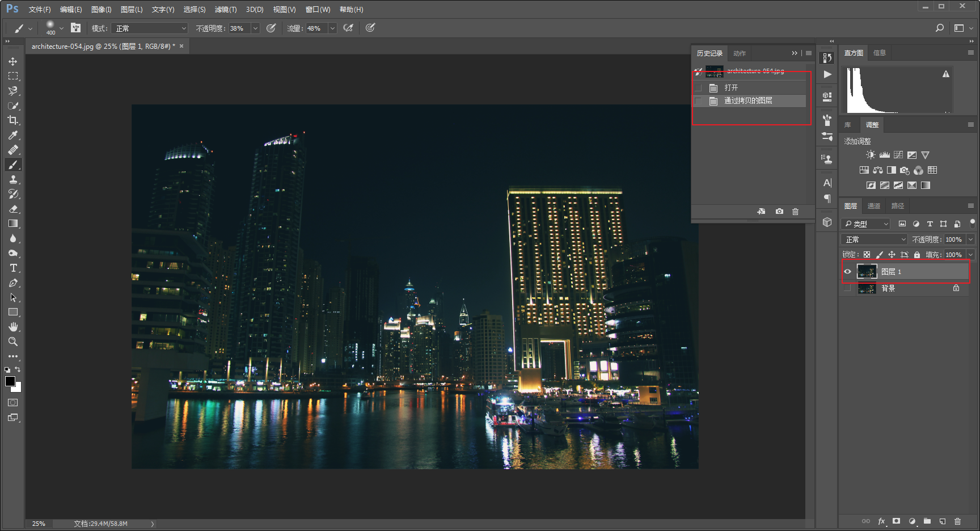The height and width of the screenshot is (531, 980).
Task: Open layer blend mode 正常 dropdown
Action: 874,239
